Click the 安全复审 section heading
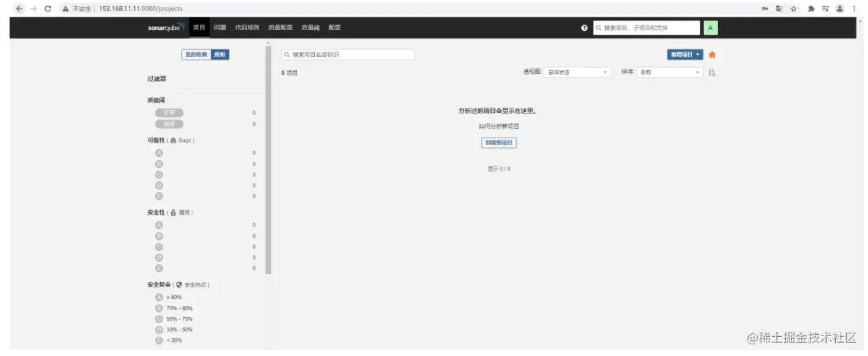The image size is (868, 356). click(179, 284)
